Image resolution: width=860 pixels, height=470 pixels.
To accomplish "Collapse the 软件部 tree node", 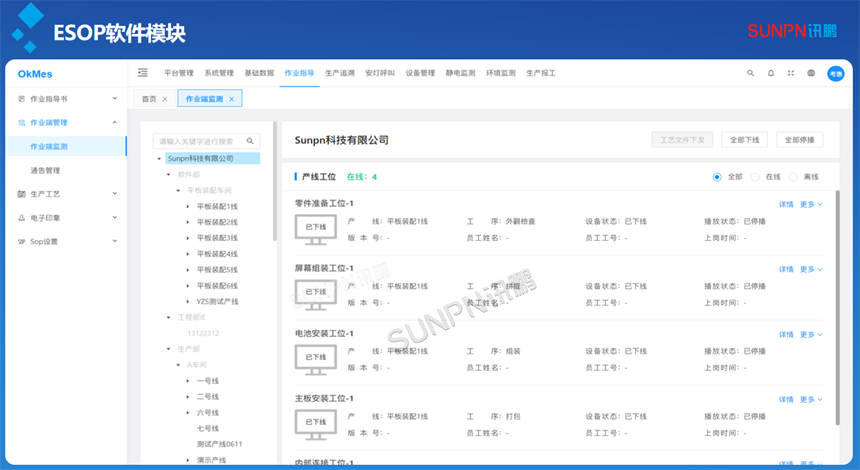I will click(x=168, y=174).
